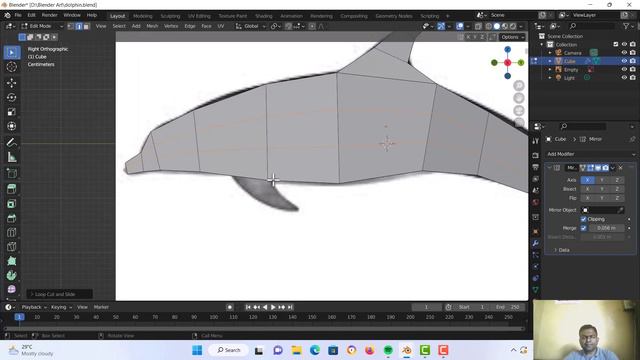Enable Bisect Y option
The image size is (640, 360).
click(x=602, y=189)
